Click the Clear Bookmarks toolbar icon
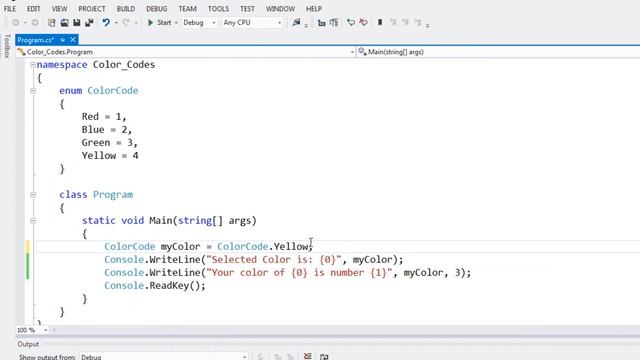This screenshot has width=640, height=360. pyautogui.click(x=418, y=23)
